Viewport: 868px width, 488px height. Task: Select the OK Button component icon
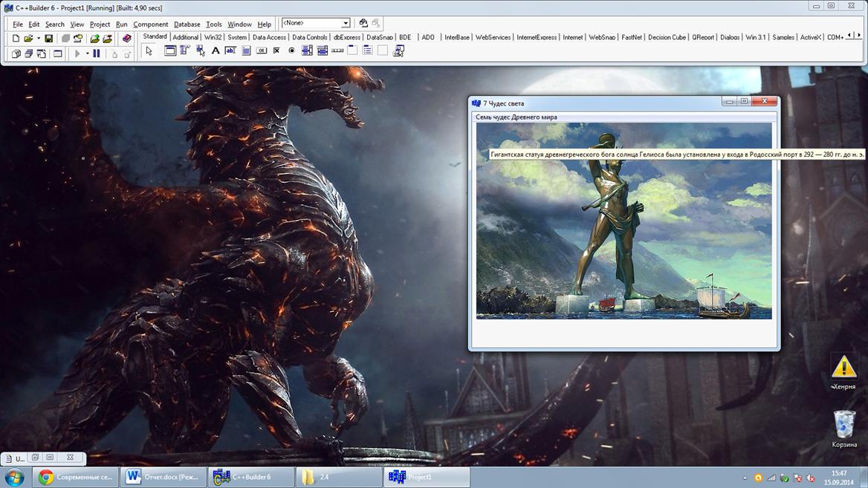[x=262, y=51]
